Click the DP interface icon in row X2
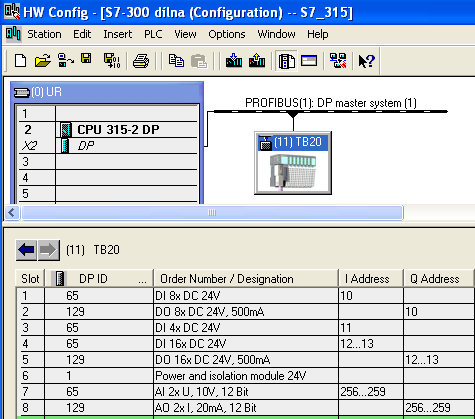This screenshot has width=475, height=419. click(65, 146)
